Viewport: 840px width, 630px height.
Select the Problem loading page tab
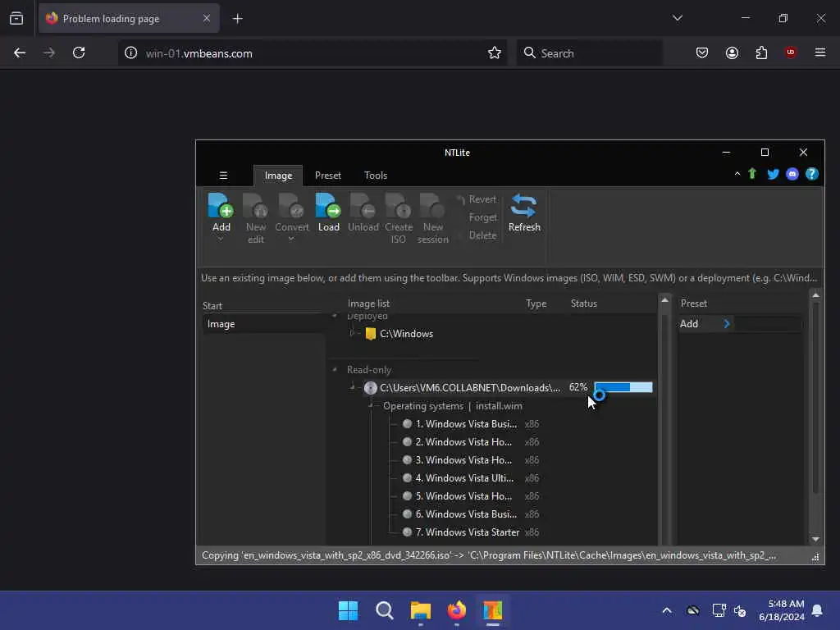(x=129, y=18)
